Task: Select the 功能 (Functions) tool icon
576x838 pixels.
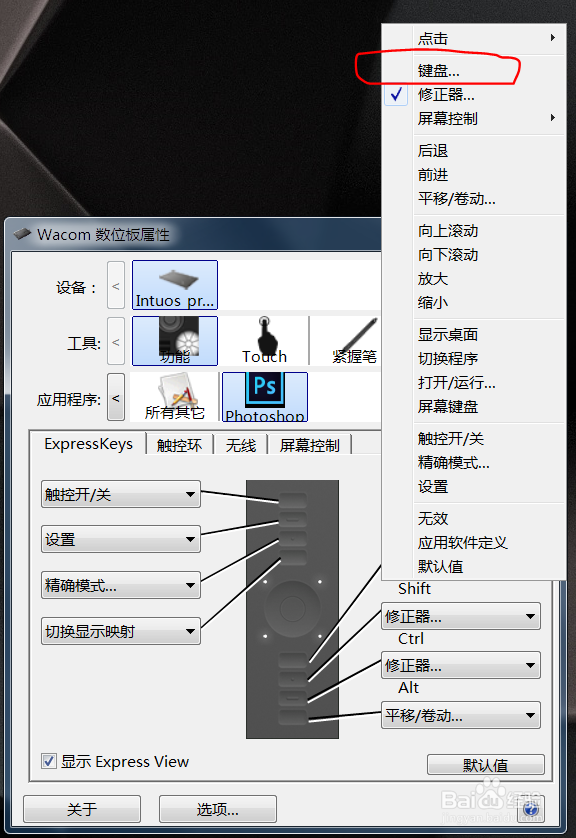Action: [x=175, y=340]
